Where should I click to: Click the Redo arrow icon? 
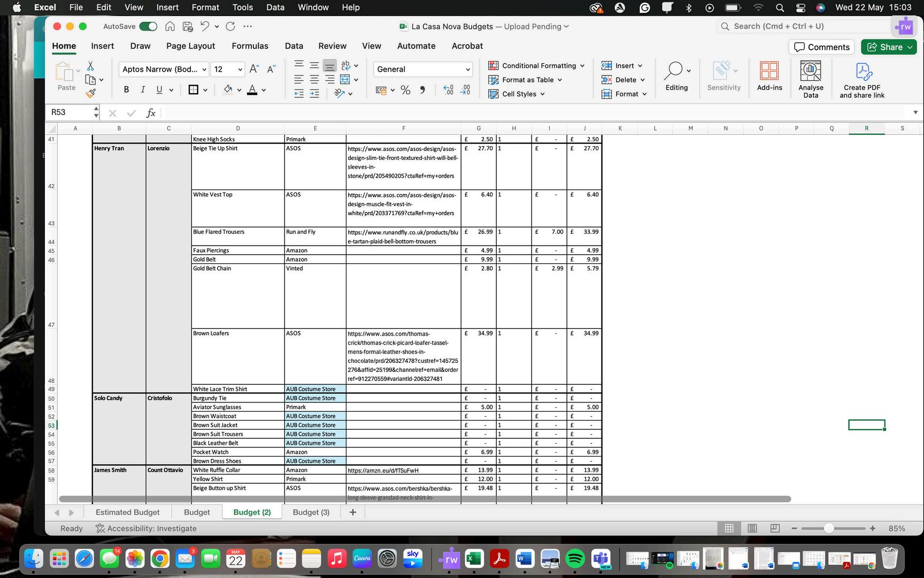(x=230, y=26)
